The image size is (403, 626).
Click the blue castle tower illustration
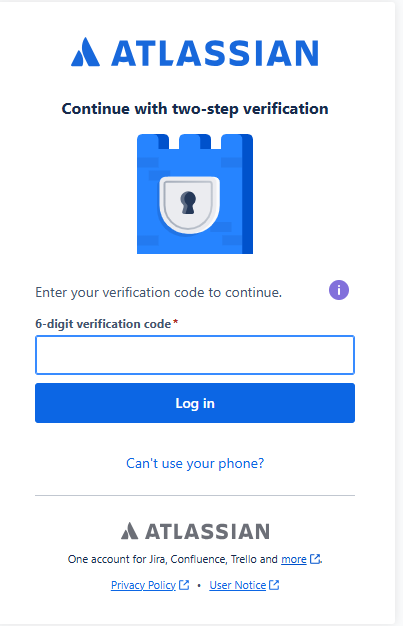click(x=195, y=194)
